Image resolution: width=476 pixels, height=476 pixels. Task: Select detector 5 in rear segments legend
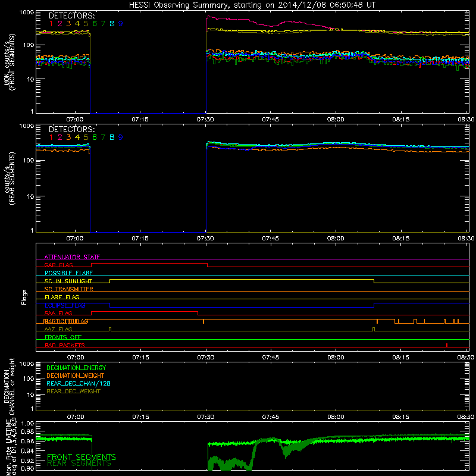pos(86,137)
